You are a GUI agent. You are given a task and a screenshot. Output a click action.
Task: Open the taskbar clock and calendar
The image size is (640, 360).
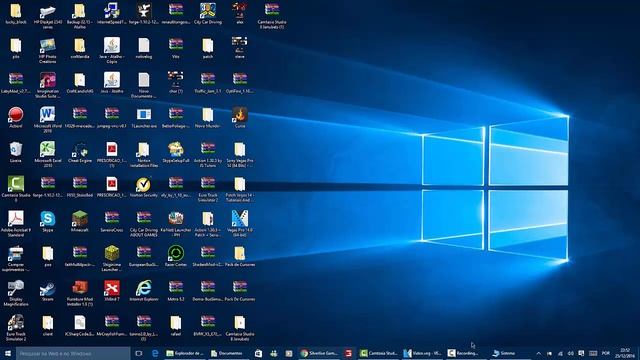pyautogui.click(x=625, y=353)
